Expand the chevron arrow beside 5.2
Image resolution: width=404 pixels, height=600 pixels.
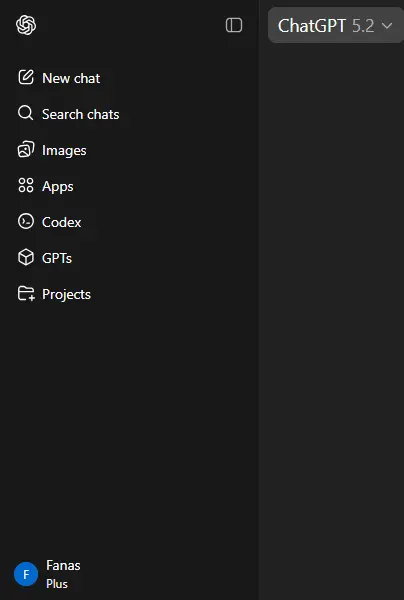click(x=387, y=26)
